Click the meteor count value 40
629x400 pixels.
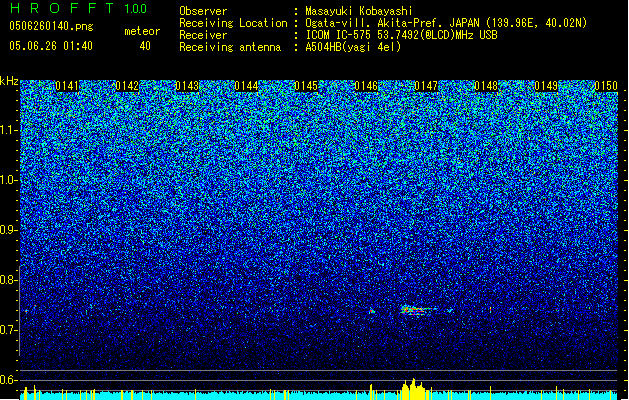pos(145,46)
